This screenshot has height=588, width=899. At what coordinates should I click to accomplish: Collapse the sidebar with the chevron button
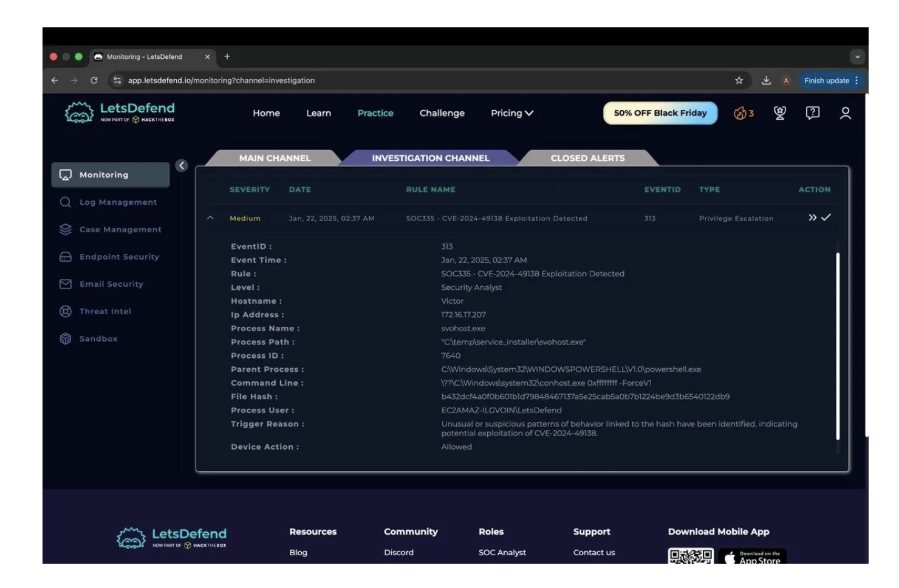point(182,165)
